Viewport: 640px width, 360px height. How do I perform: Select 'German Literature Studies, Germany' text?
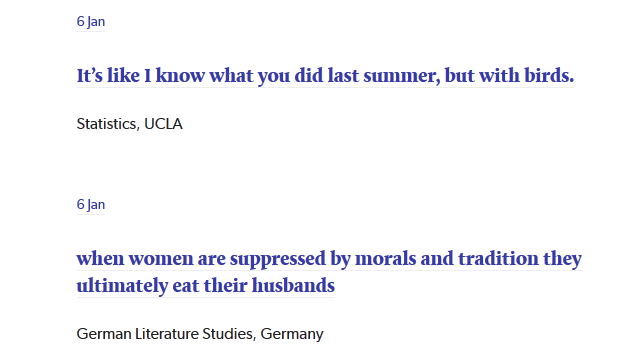[200, 334]
